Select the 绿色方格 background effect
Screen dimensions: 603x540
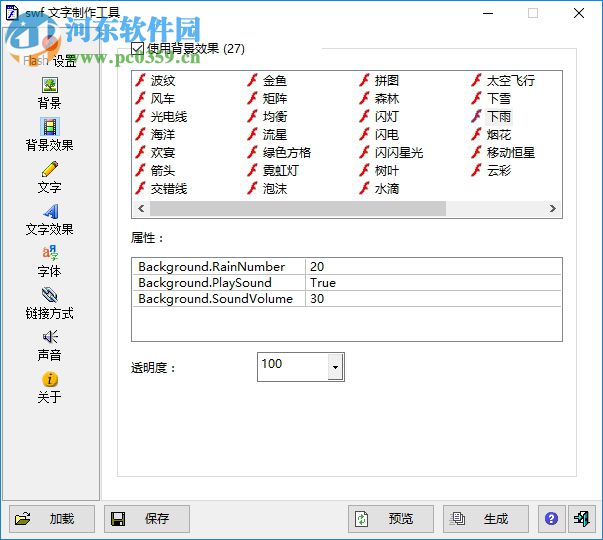[280, 153]
